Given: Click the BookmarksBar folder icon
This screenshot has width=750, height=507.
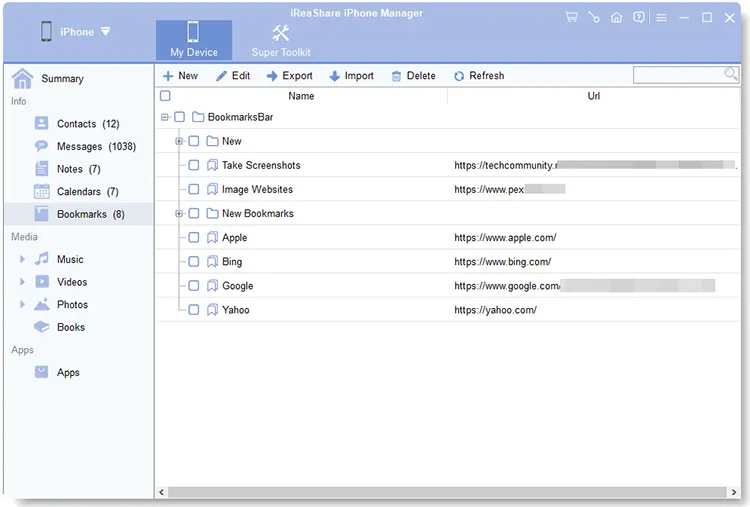Looking at the screenshot, I should click(198, 117).
